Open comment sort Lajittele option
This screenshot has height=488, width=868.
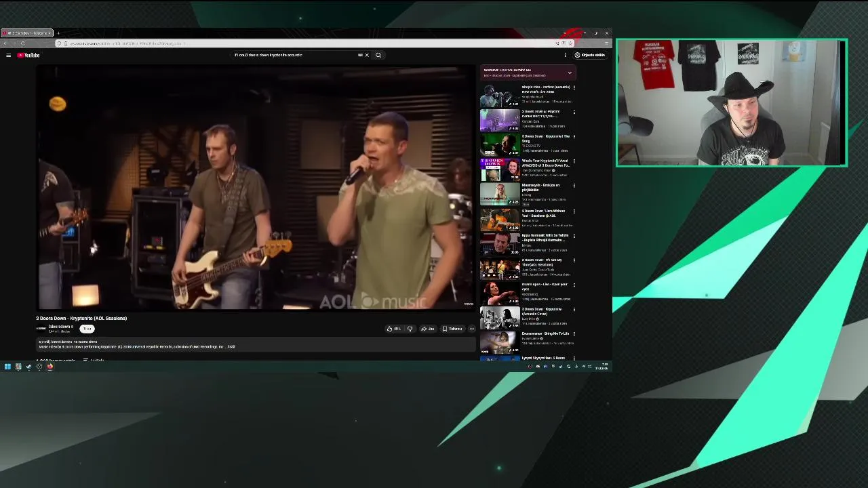tap(94, 360)
